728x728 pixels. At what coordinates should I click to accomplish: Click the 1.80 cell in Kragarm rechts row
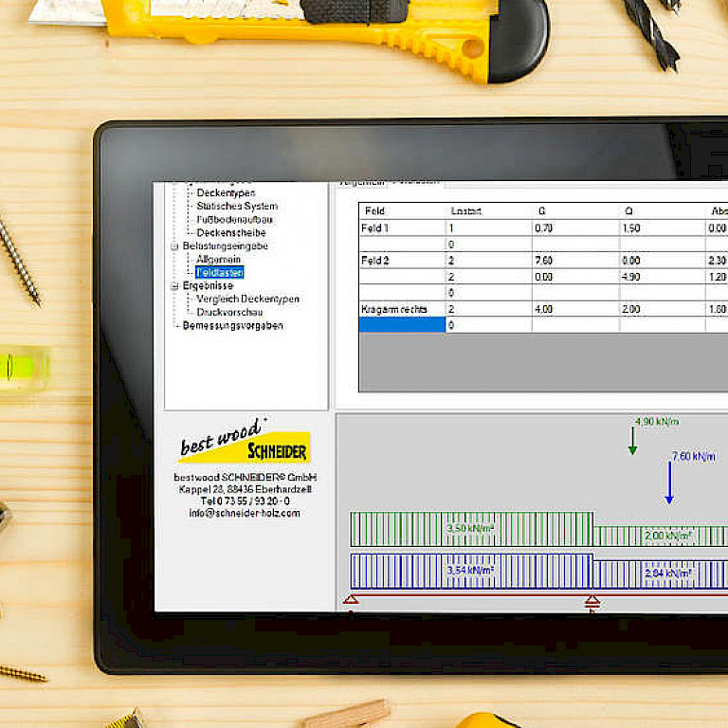click(718, 309)
